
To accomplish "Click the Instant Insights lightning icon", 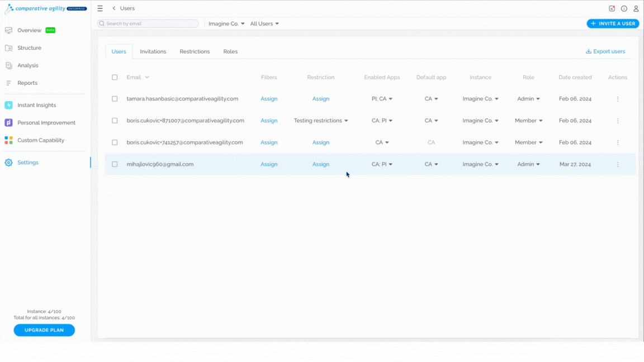I will click(8, 105).
